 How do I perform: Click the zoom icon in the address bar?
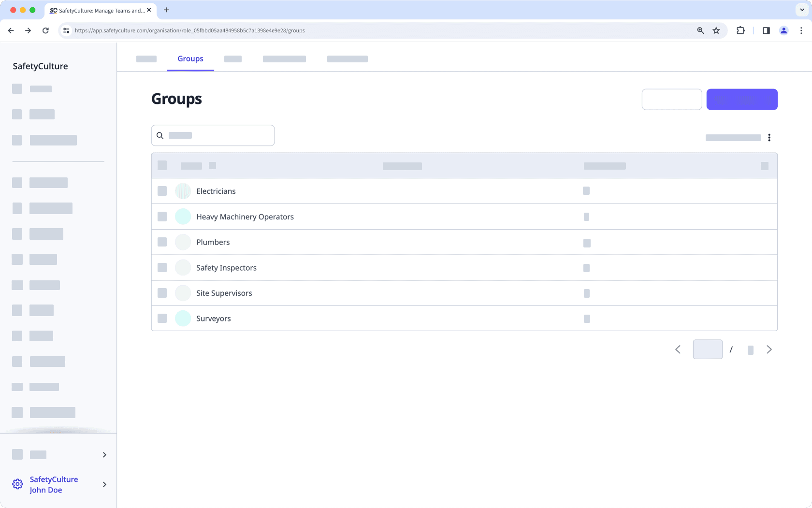click(700, 30)
